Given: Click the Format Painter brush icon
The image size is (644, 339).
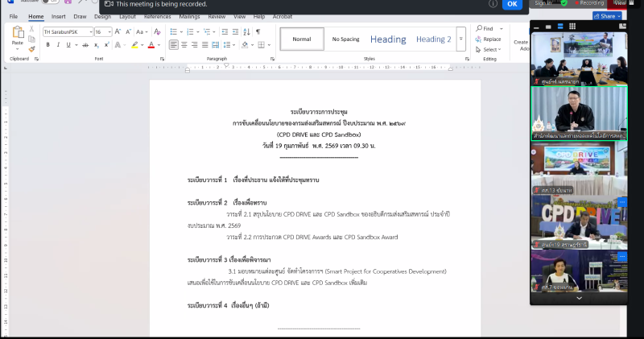Looking at the screenshot, I should pyautogui.click(x=32, y=48).
